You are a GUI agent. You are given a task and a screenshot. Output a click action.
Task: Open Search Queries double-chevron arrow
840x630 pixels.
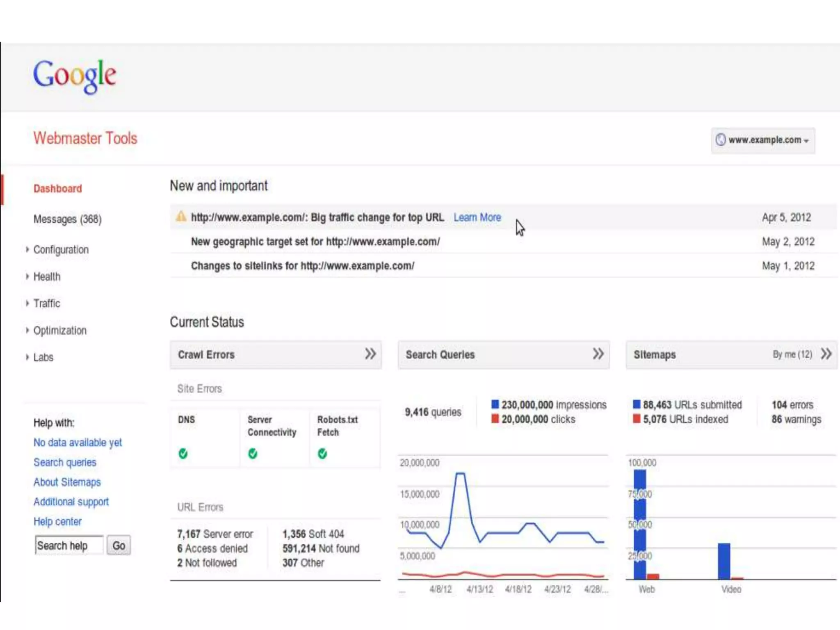click(598, 354)
